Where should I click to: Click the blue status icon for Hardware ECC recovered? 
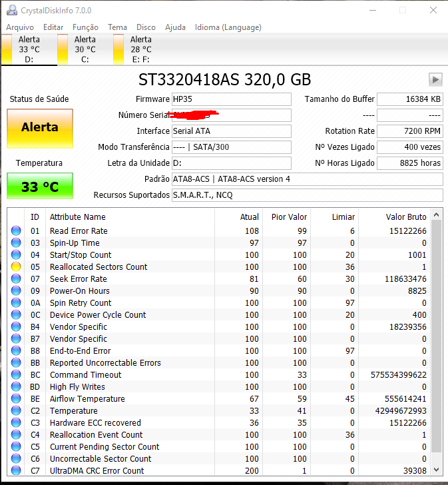(16, 422)
